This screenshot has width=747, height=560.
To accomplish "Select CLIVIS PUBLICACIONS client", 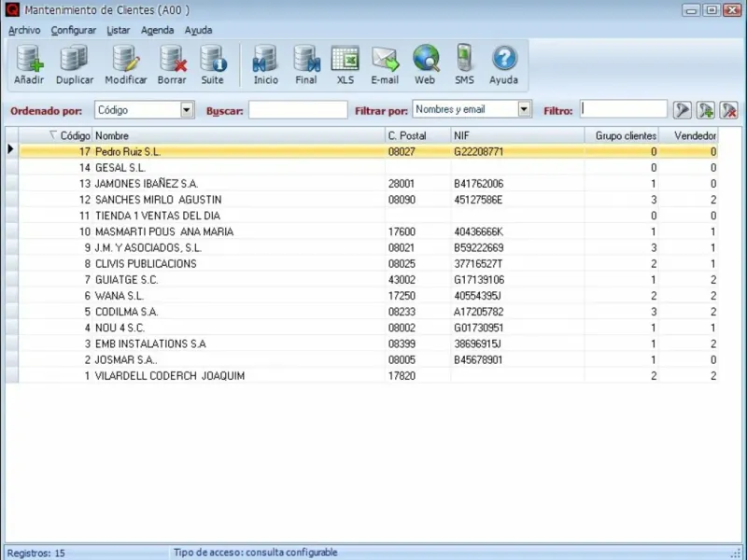I will [368, 264].
